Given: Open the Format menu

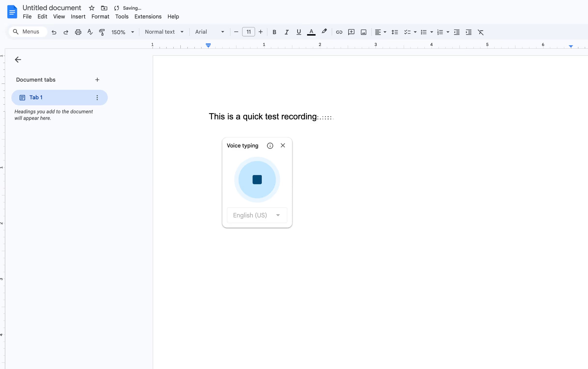Looking at the screenshot, I should 100,17.
